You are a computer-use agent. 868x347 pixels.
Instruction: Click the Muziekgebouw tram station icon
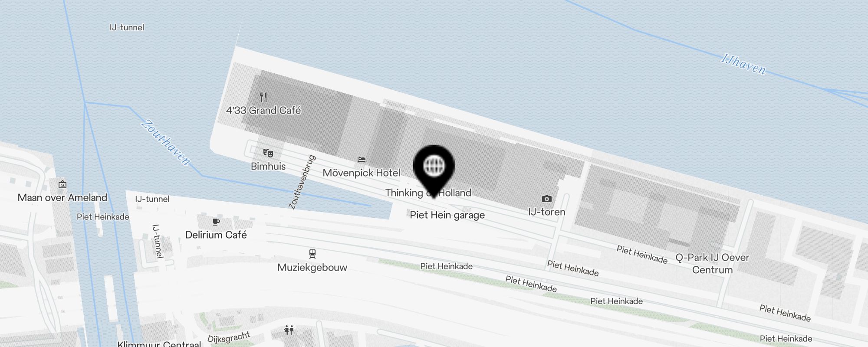click(312, 254)
